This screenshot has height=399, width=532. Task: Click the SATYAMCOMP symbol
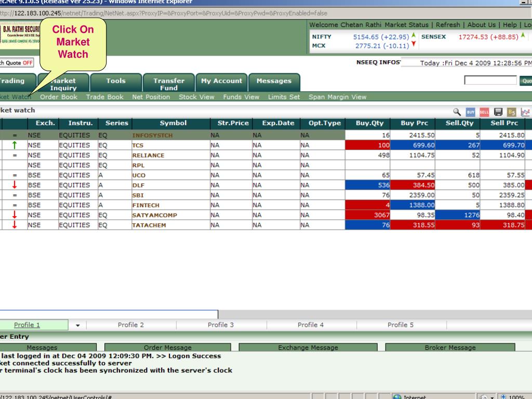154,215
